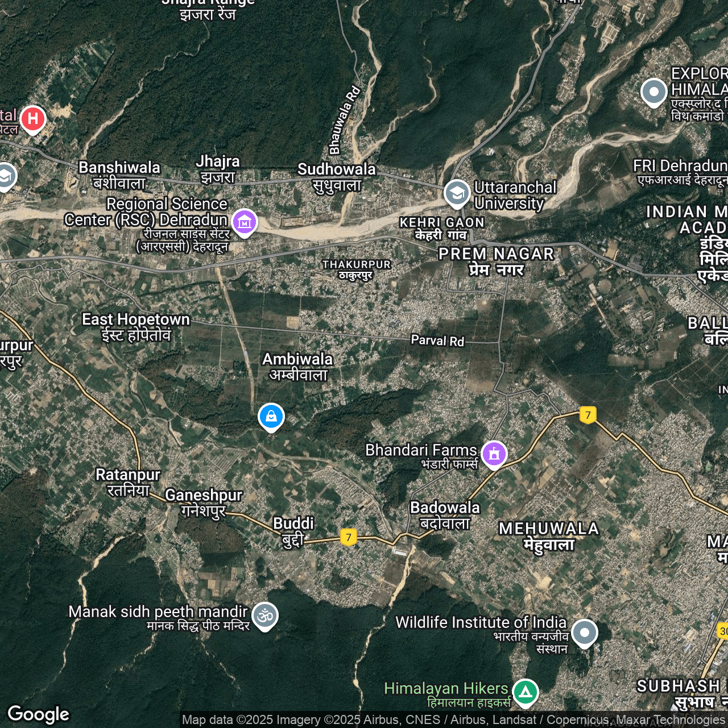
Task: Click the blue shopping bag marker near Ambiwala
Action: (271, 416)
